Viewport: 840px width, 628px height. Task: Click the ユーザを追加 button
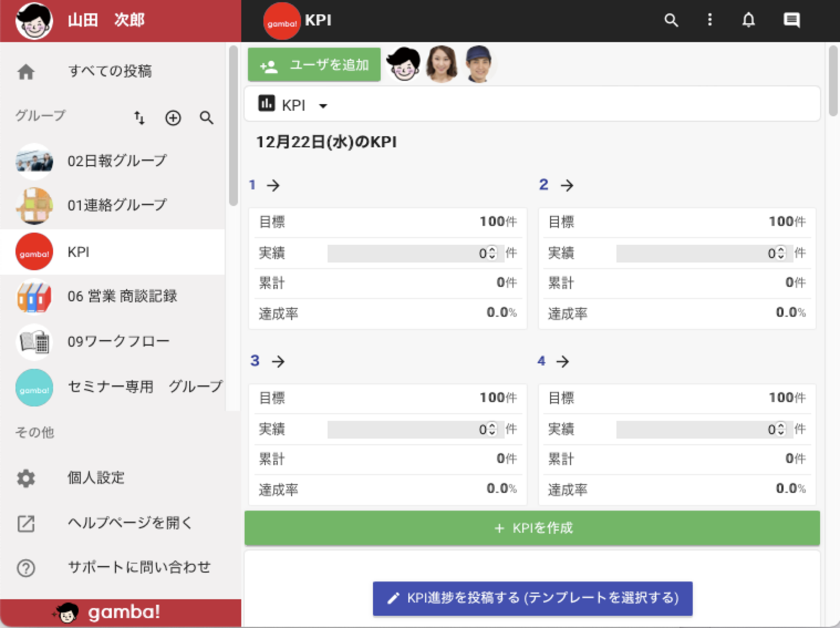coord(314,65)
